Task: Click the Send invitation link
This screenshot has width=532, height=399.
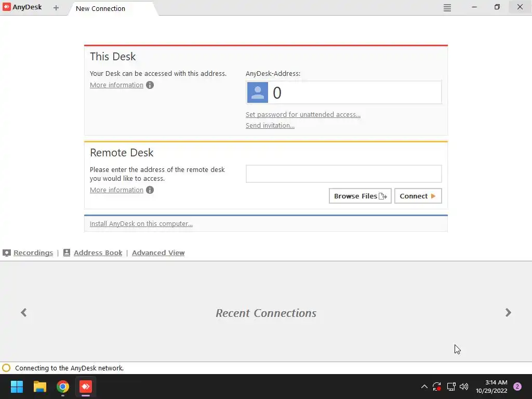Action: (x=270, y=125)
